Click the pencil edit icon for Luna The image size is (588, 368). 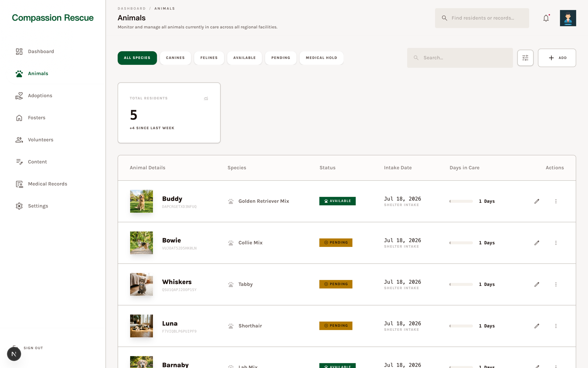pos(537,326)
